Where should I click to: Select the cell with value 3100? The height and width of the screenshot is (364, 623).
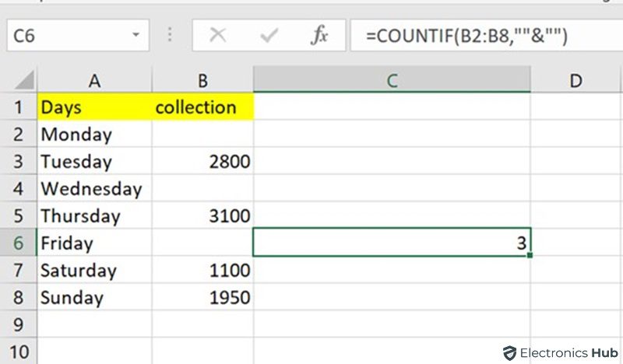[202, 215]
